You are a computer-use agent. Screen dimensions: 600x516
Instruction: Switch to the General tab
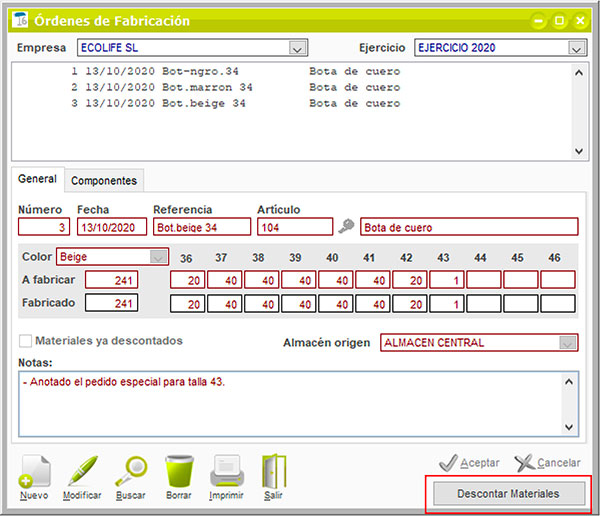coord(38,179)
